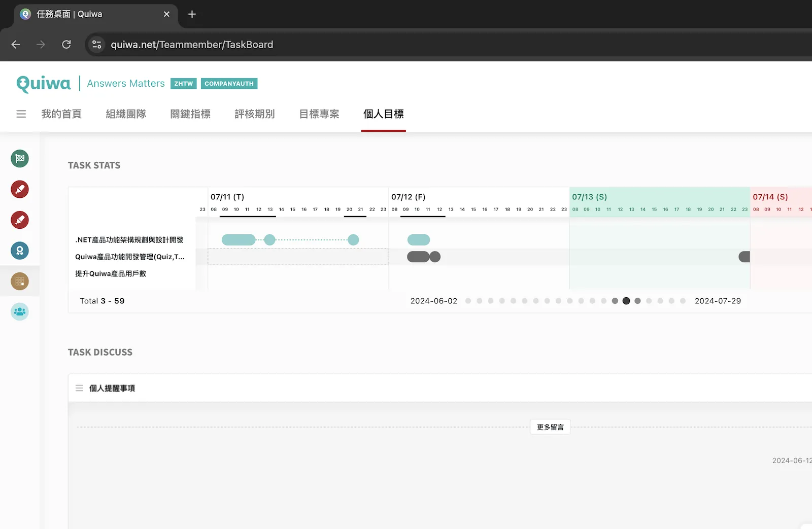This screenshot has height=529, width=812.
Task: Reload the browser page
Action: point(66,45)
